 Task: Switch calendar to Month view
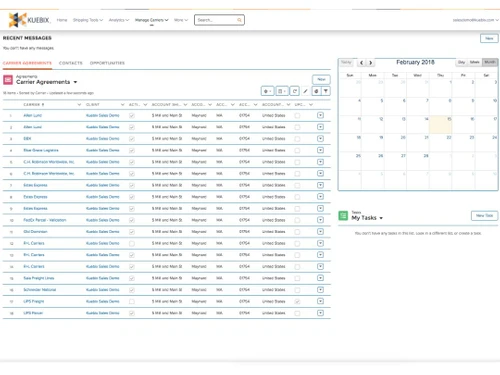pos(490,62)
